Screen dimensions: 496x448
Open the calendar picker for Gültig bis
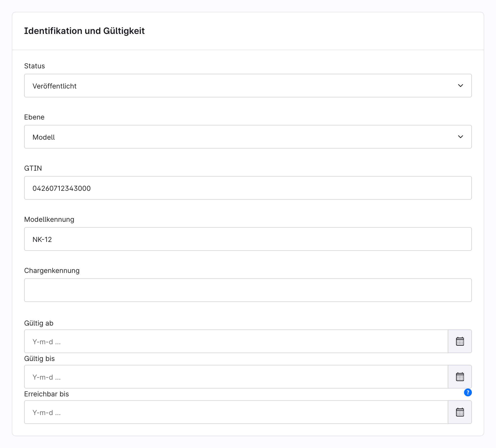pyautogui.click(x=460, y=377)
